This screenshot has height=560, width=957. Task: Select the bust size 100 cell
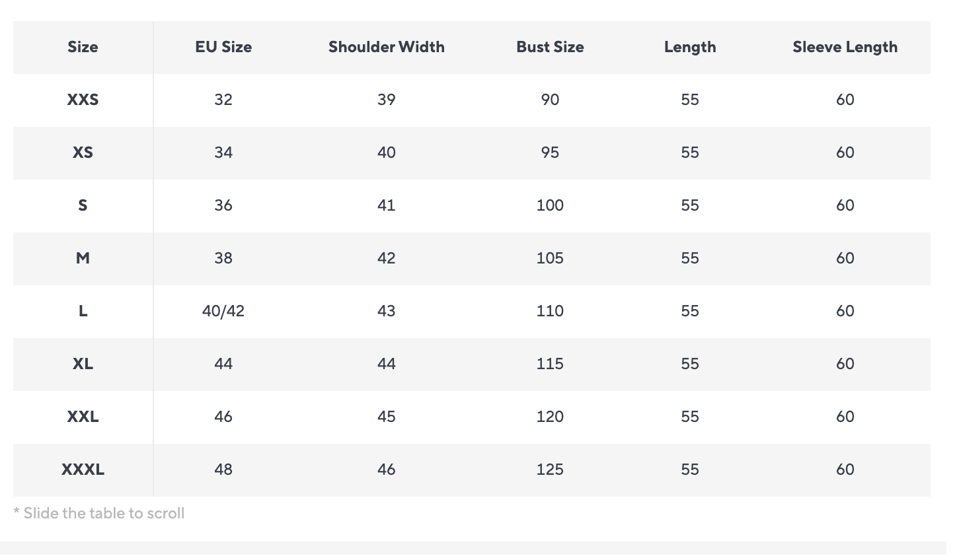click(550, 205)
